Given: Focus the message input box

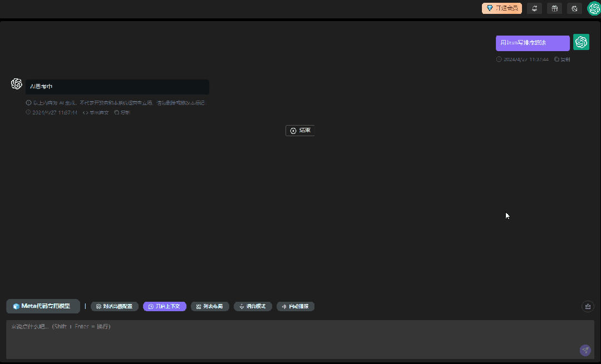Looking at the screenshot, I should [300, 340].
